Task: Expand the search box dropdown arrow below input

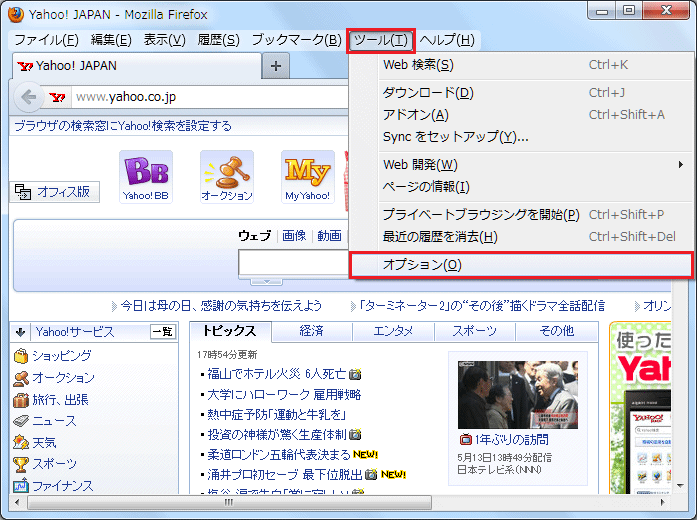Action: point(266,282)
